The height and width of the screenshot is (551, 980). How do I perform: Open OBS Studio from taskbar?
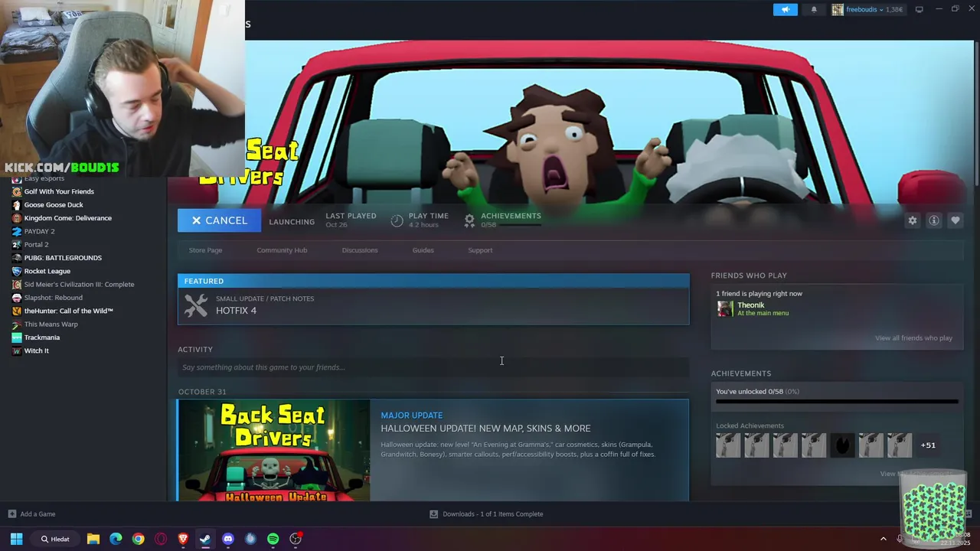[296, 539]
